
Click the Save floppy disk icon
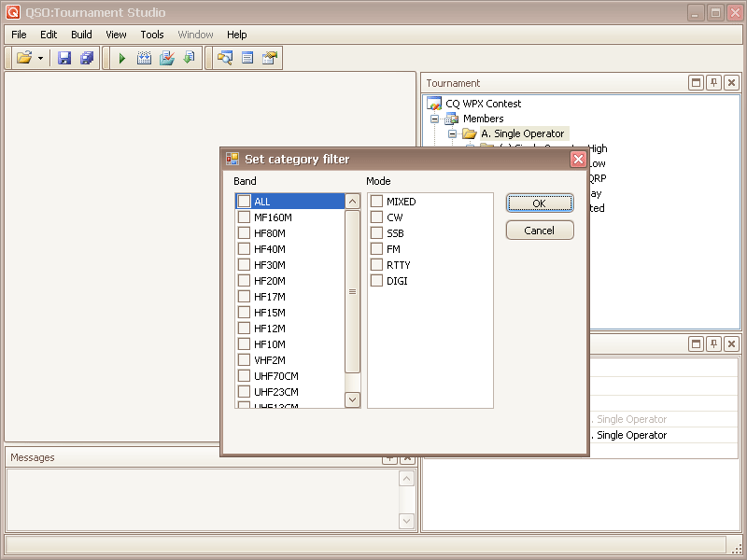(x=64, y=58)
